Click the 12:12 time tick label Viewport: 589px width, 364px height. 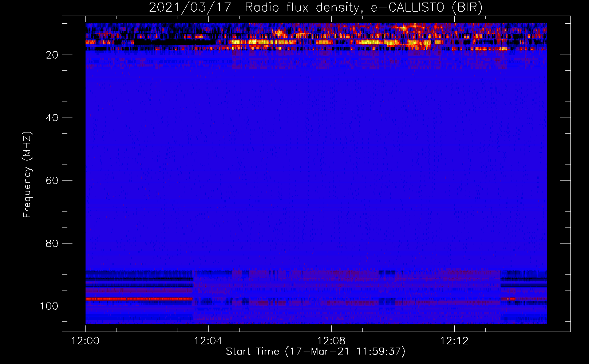[454, 341]
